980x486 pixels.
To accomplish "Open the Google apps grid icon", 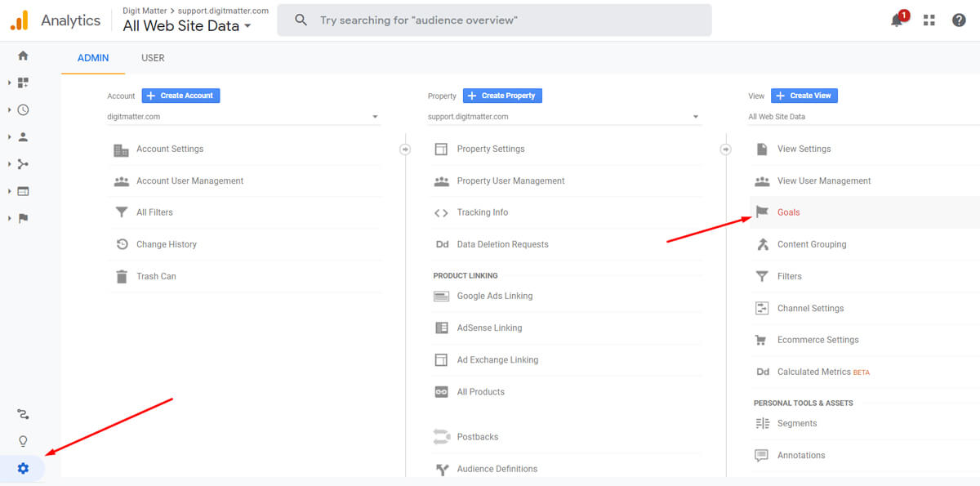I will 929,20.
